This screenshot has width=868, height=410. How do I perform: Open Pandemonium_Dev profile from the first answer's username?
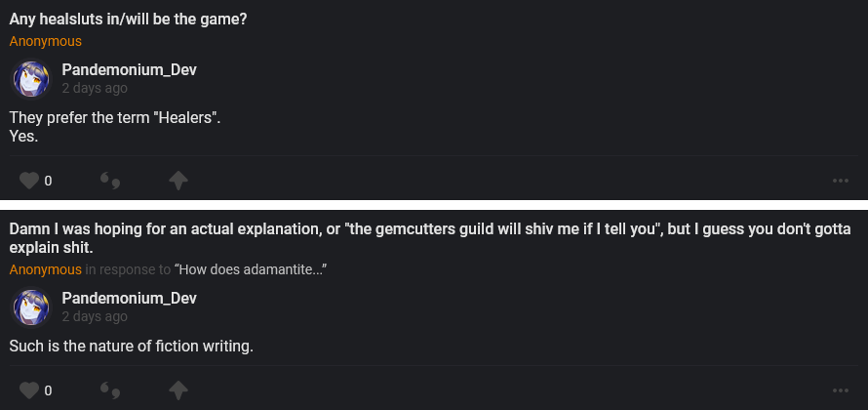[130, 70]
